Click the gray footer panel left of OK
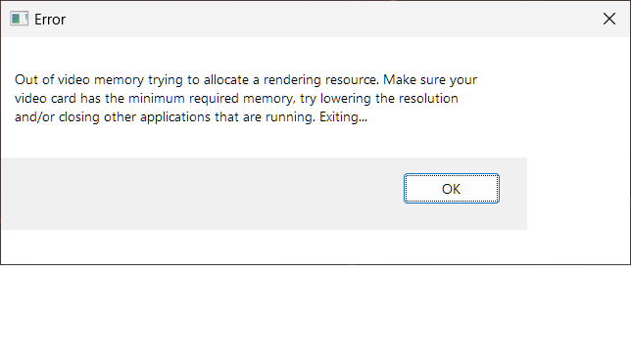The image size is (631, 364). (x=201, y=194)
